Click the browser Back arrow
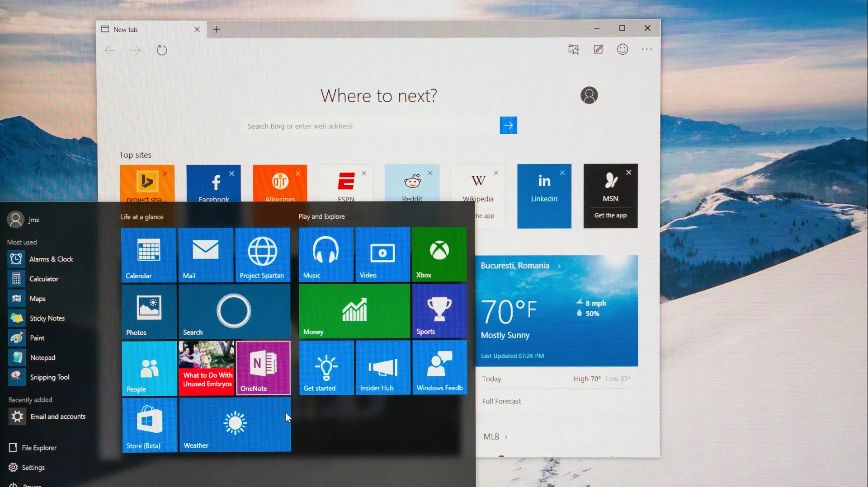868x487 pixels. (x=110, y=50)
